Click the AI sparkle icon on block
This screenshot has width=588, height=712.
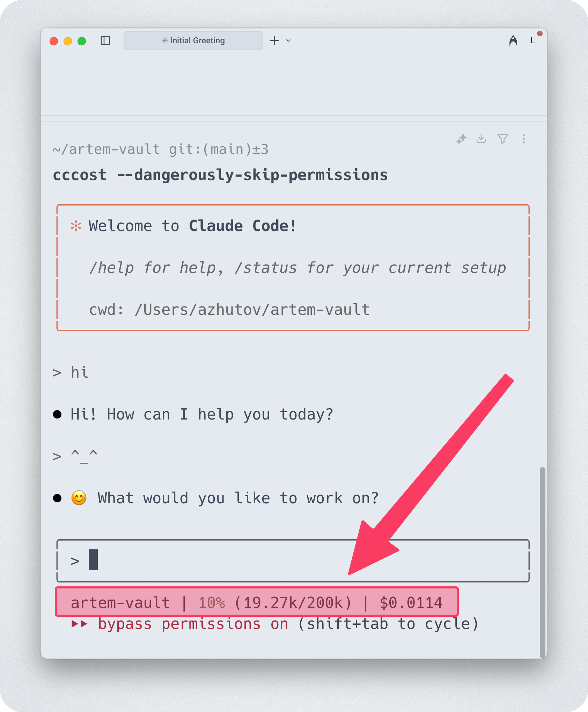(x=462, y=139)
